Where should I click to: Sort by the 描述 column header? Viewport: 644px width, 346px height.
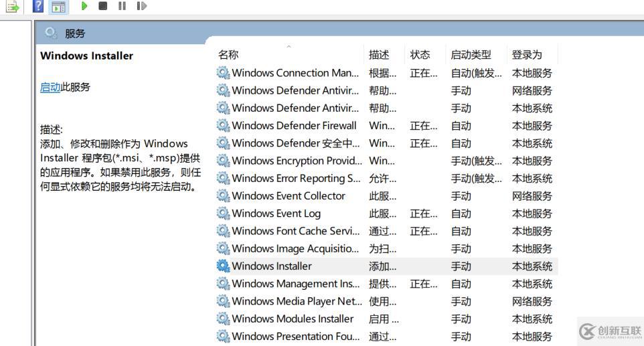pyautogui.click(x=379, y=55)
